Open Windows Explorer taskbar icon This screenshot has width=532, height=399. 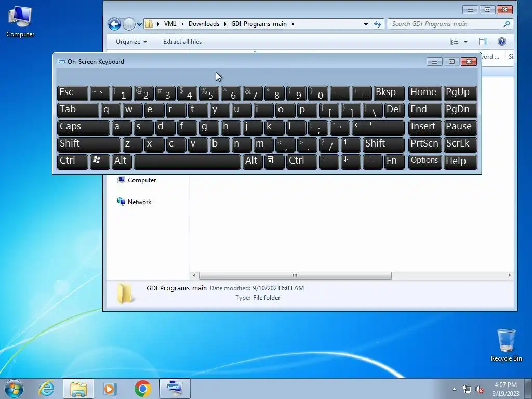pos(78,389)
